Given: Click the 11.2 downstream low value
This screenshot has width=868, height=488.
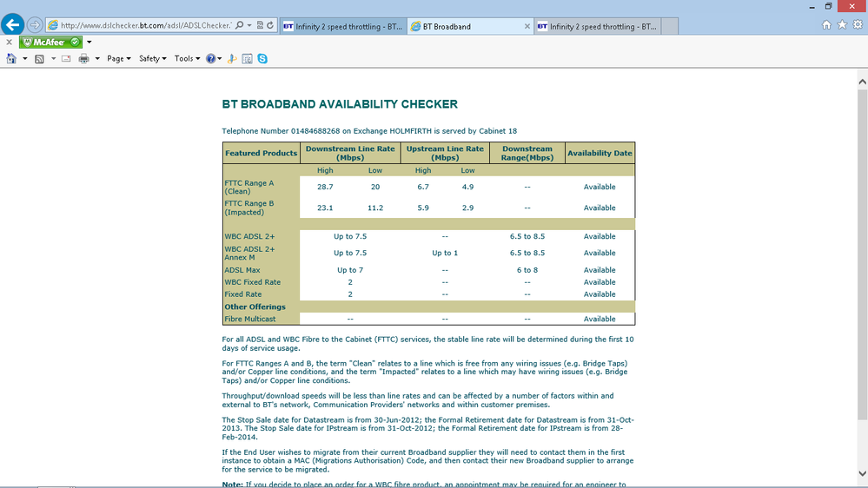Looking at the screenshot, I should (x=375, y=208).
